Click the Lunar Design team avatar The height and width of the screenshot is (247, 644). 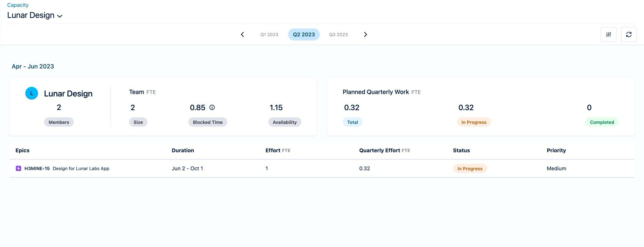32,93
